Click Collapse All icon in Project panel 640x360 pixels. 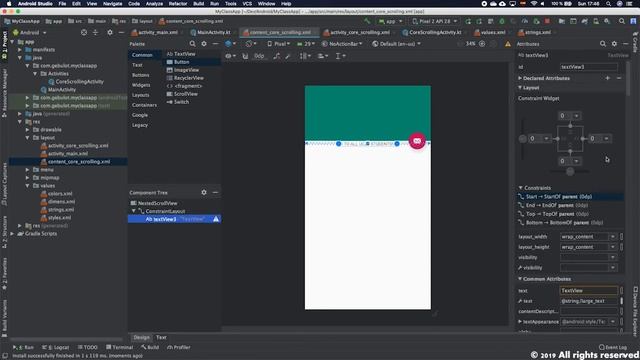coord(95,32)
